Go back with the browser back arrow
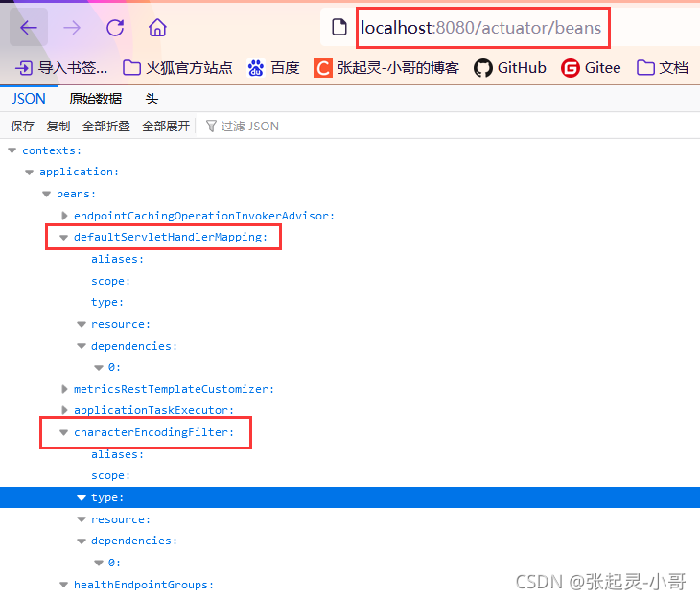The height and width of the screenshot is (599, 700). (29, 28)
